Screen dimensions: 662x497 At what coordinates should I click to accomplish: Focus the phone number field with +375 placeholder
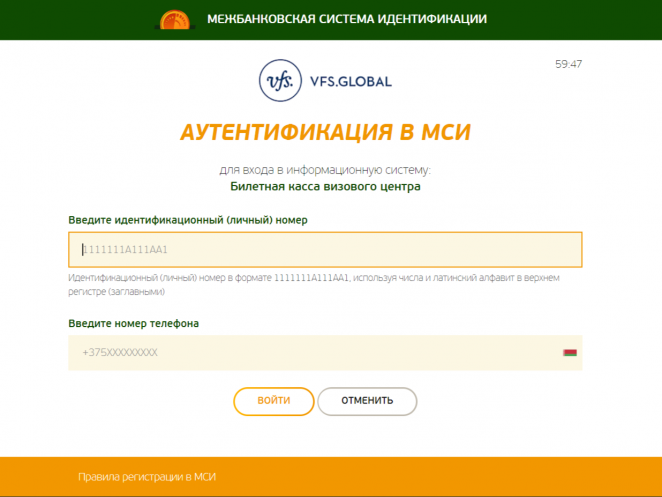click(x=310, y=353)
